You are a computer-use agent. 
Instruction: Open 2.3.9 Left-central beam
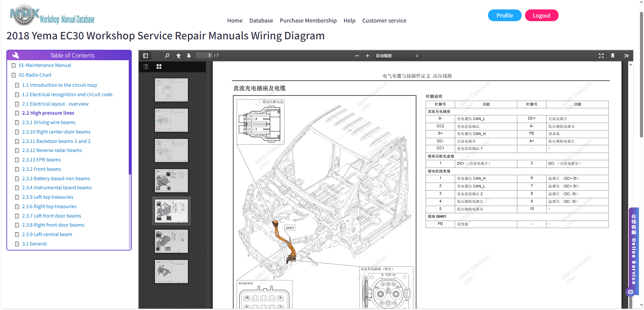(47, 234)
